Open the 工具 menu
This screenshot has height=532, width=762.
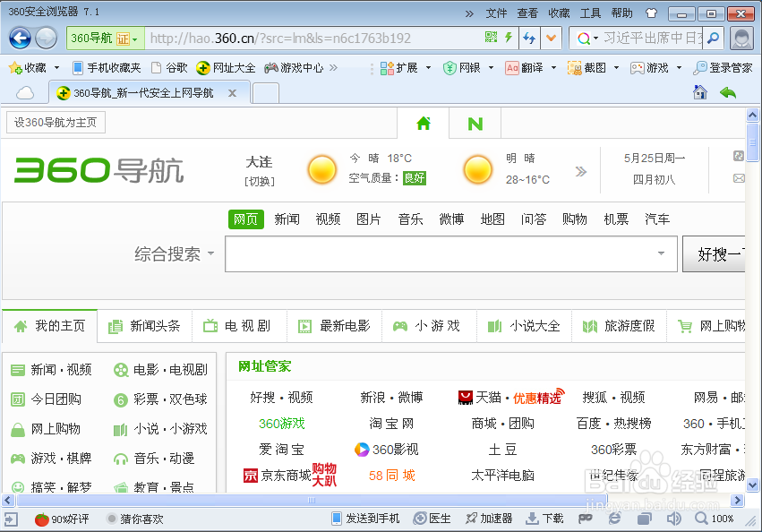coord(590,13)
